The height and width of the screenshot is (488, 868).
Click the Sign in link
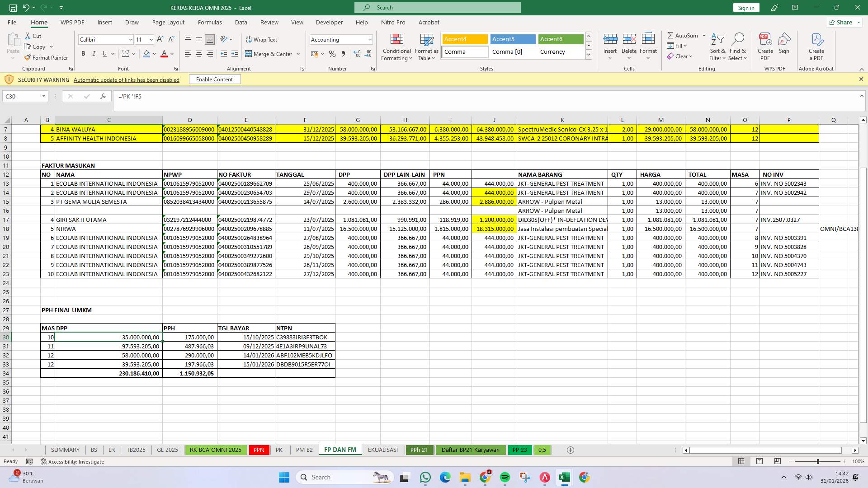click(x=745, y=7)
